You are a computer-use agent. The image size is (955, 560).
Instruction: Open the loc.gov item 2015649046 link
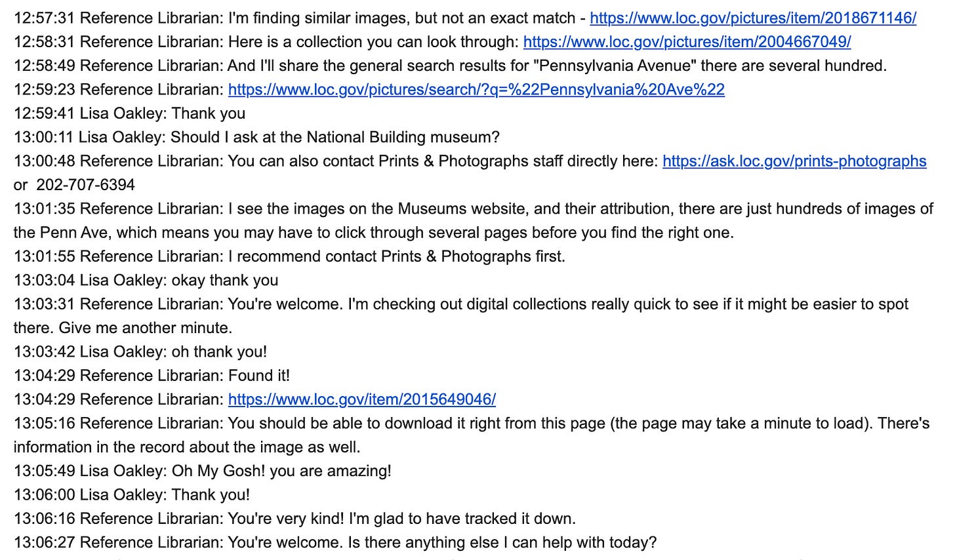tap(362, 399)
